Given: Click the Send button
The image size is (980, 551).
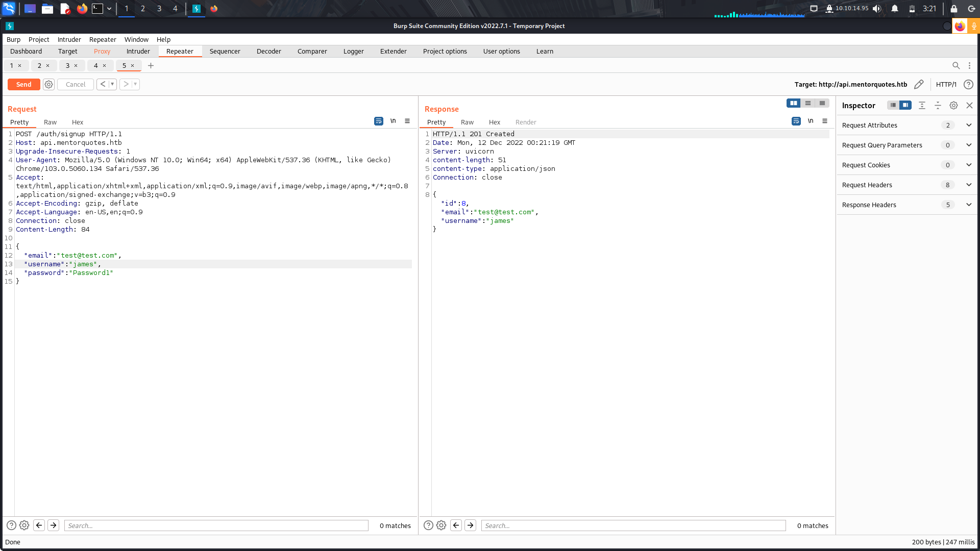Looking at the screenshot, I should point(23,84).
